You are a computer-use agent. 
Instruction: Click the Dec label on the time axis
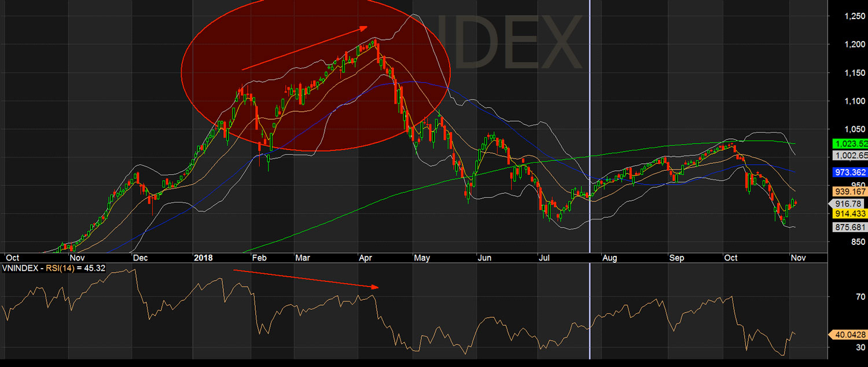(140, 258)
